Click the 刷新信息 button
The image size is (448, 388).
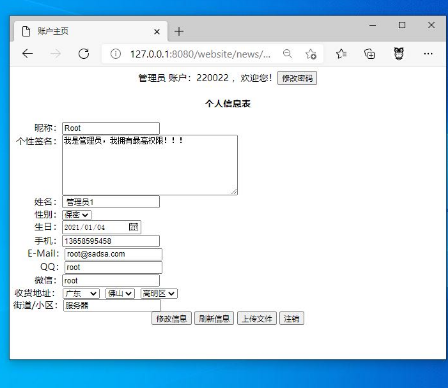coord(214,318)
